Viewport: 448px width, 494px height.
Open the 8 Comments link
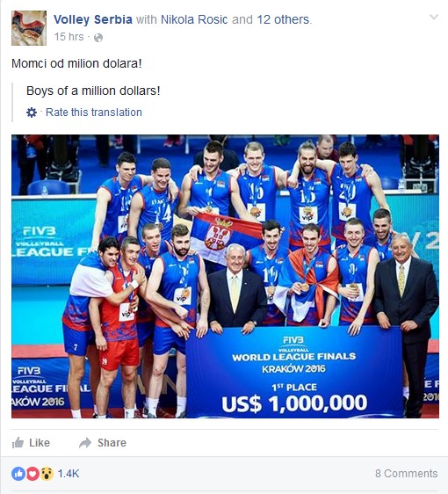(x=406, y=474)
